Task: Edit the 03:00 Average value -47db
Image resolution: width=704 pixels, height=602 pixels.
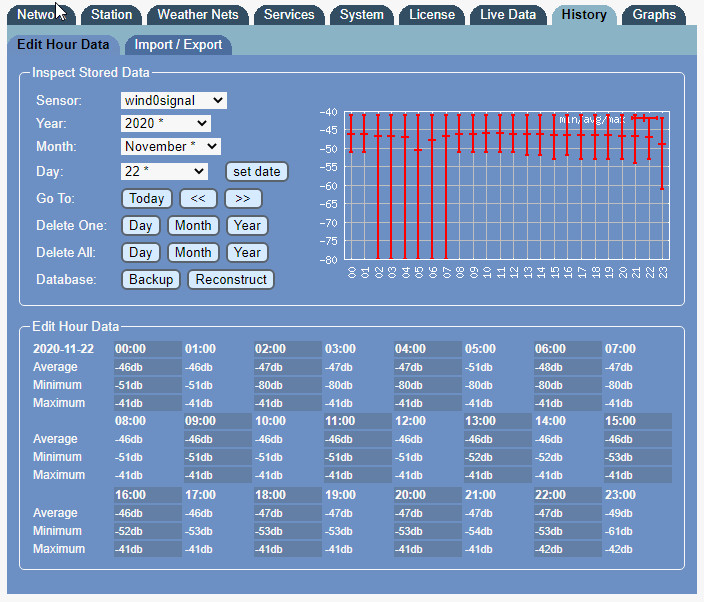Action: click(x=358, y=367)
